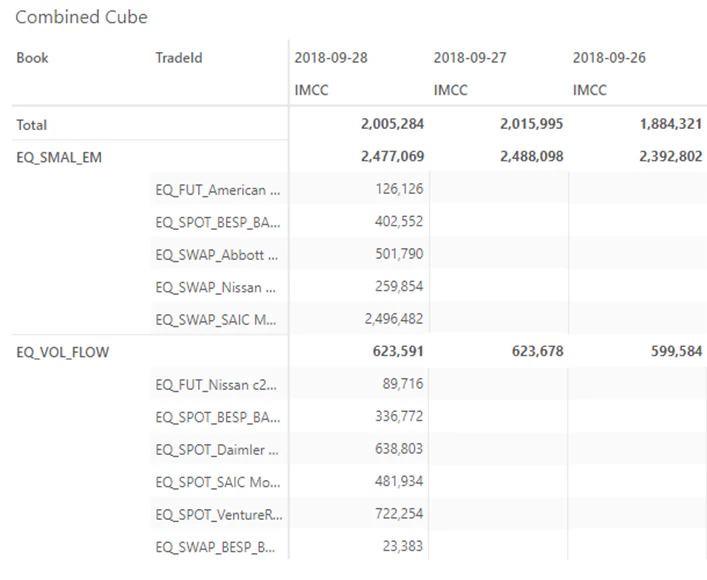Click total value 2,015,995

[532, 124]
